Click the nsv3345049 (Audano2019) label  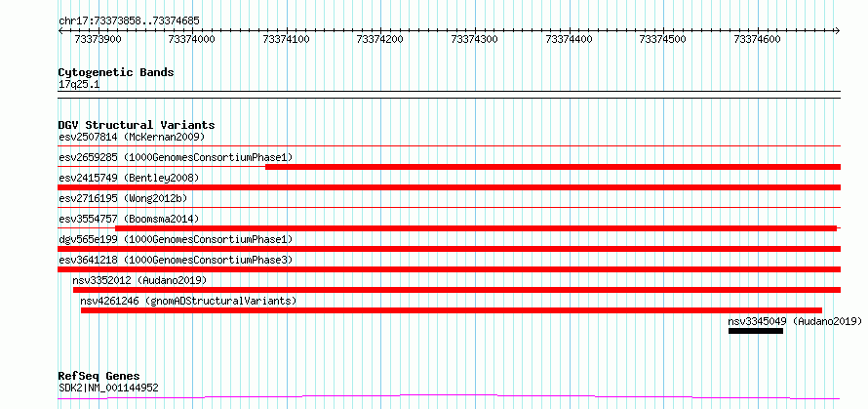pyautogui.click(x=795, y=321)
